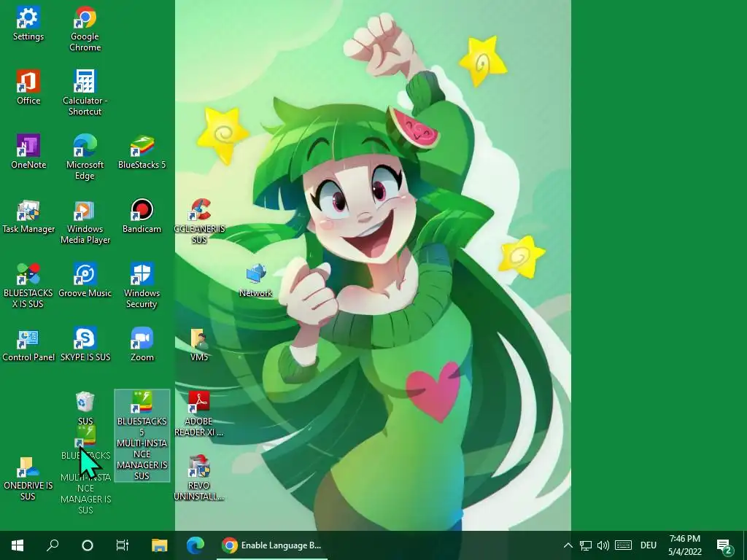
Task: Switch to Chrome "Enable Language B..." taskbar window
Action: [272, 545]
